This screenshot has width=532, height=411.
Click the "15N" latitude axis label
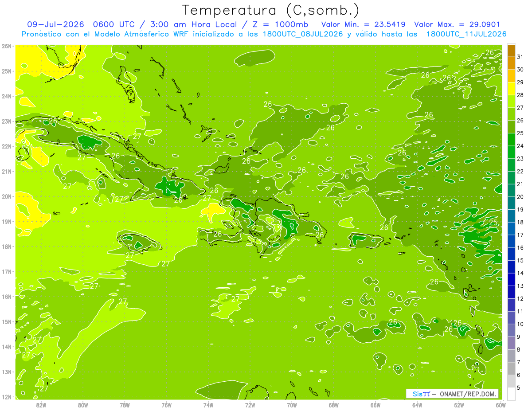[x=7, y=321]
